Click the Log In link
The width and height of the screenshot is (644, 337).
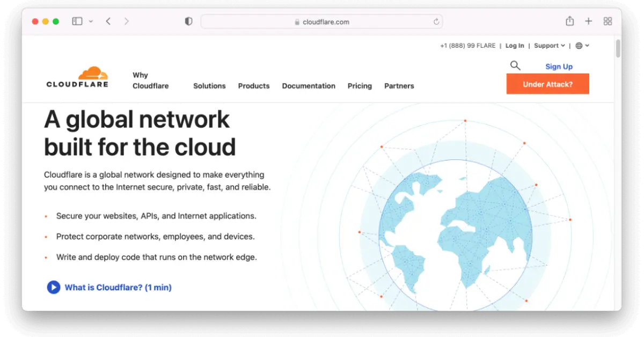514,46
